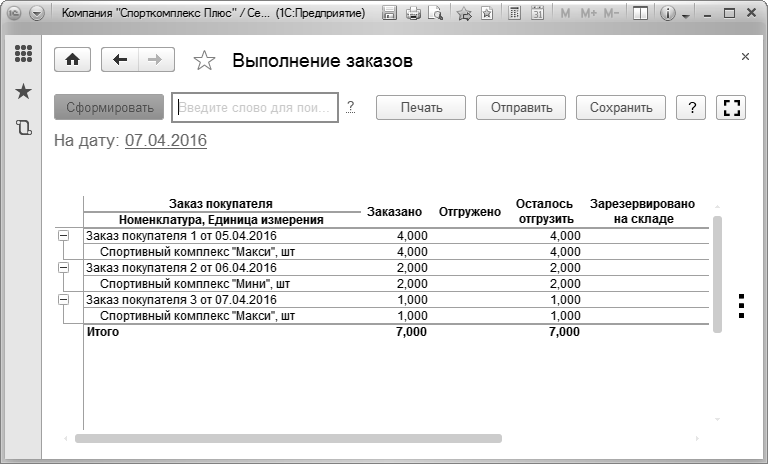Click the Сформировать button
768x464 pixels.
(109, 107)
